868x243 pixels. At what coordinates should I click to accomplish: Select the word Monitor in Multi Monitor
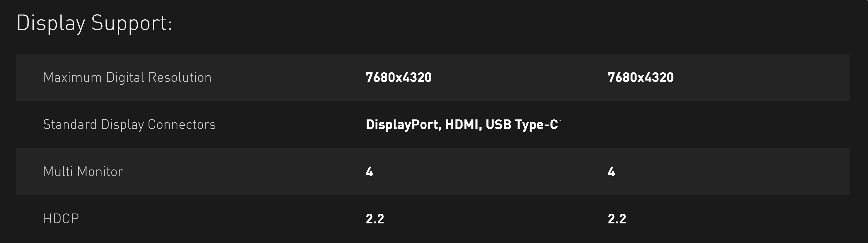click(x=100, y=172)
